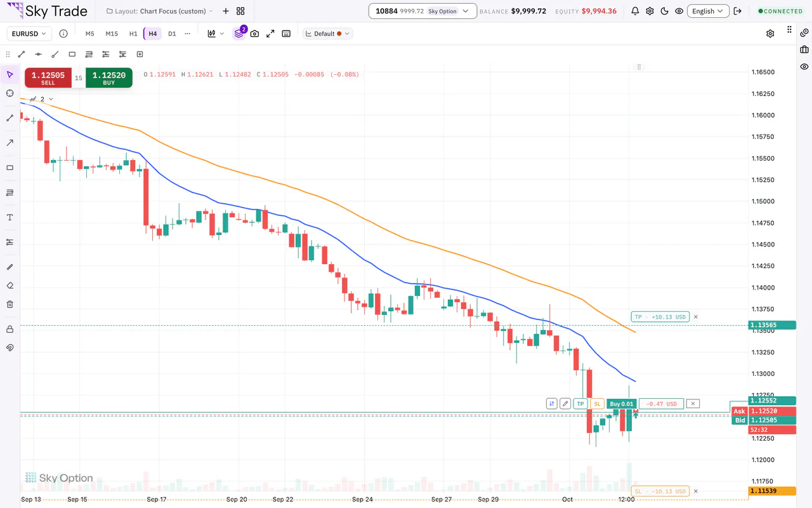
Task: Select the arrow drawing tool in the left sidebar
Action: (x=10, y=143)
